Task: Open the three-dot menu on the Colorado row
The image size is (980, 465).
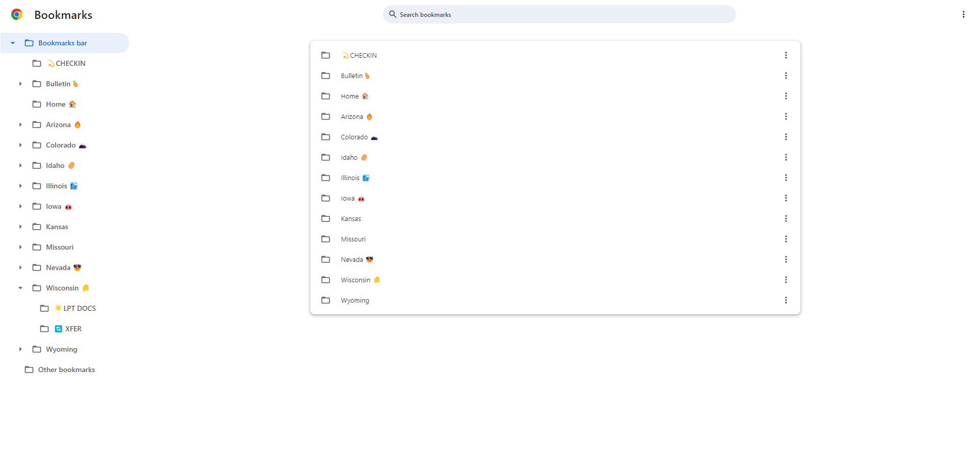Action: coord(786,137)
